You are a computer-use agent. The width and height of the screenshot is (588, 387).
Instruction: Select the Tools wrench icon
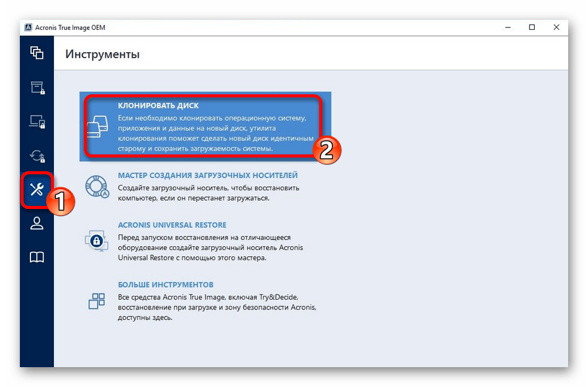(x=37, y=190)
